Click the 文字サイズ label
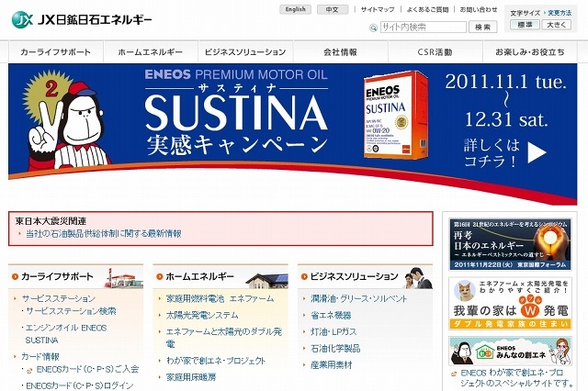 [x=525, y=13]
